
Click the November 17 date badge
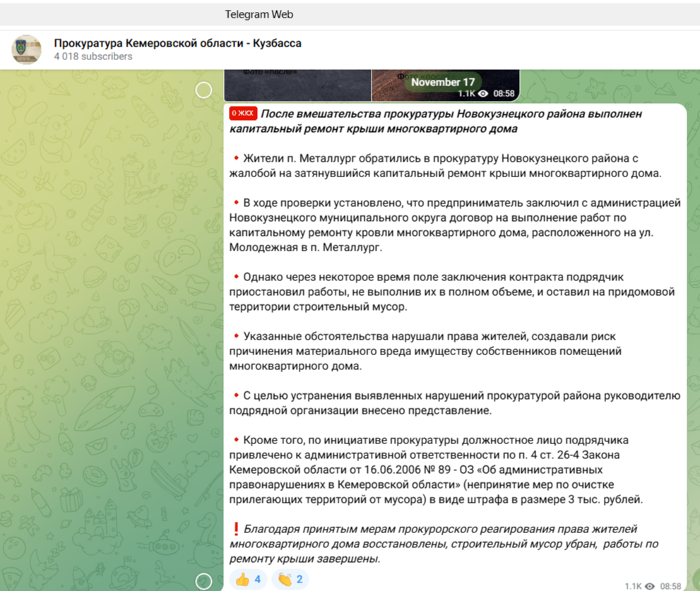pyautogui.click(x=443, y=82)
